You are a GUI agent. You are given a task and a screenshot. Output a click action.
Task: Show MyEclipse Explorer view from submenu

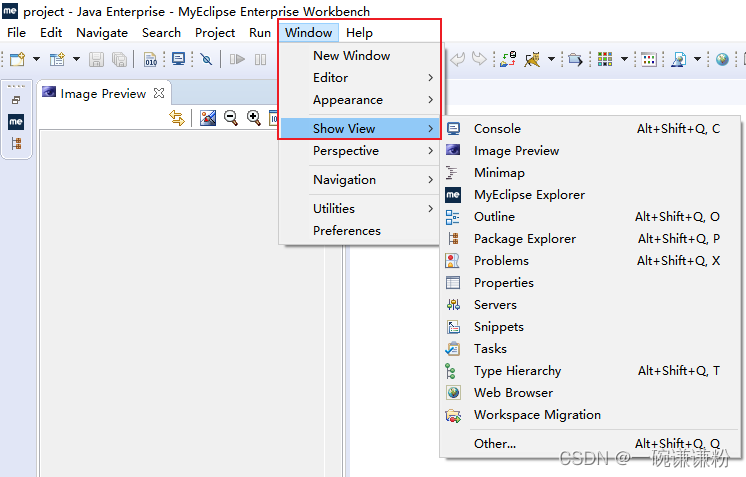(x=589, y=195)
